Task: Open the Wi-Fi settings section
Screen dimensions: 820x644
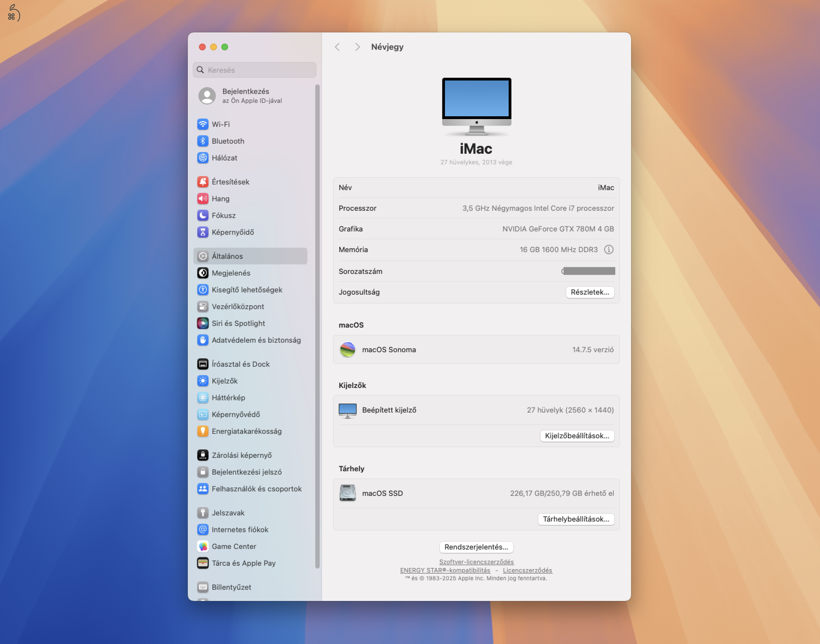Action: 221,124
